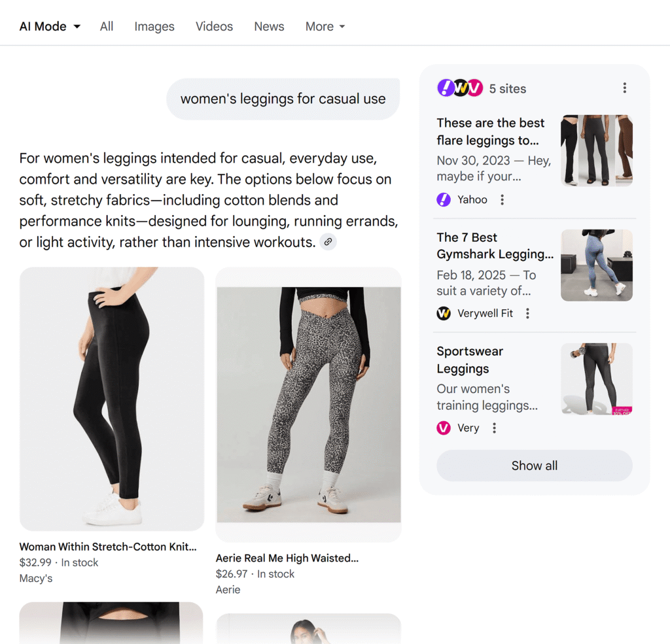Click the Very brand icon

[x=444, y=428]
